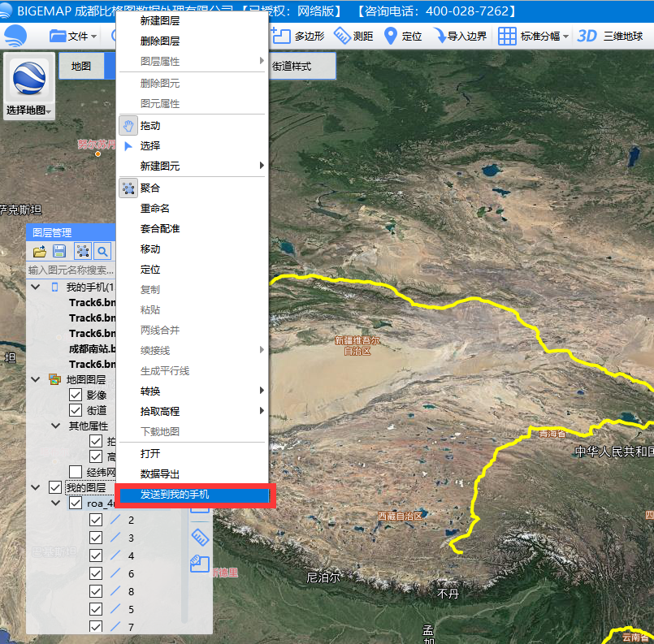The height and width of the screenshot is (644, 654).
Task: Launch the 3D 三维地球 view
Action: click(x=610, y=37)
